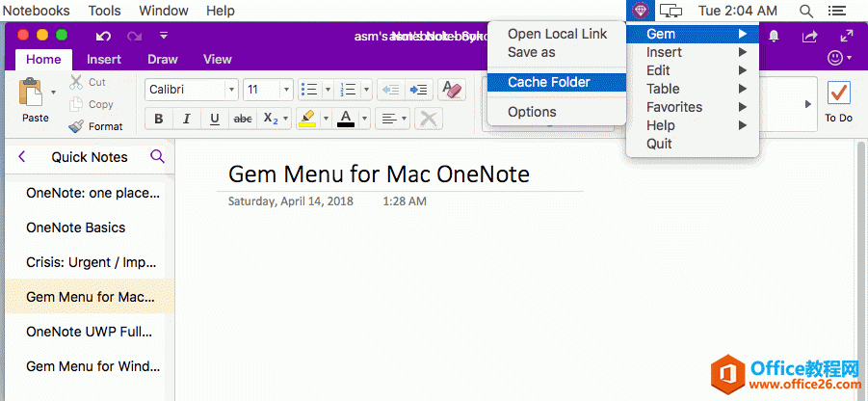
Task: Switch to the Insert ribbon tab
Action: 104,59
